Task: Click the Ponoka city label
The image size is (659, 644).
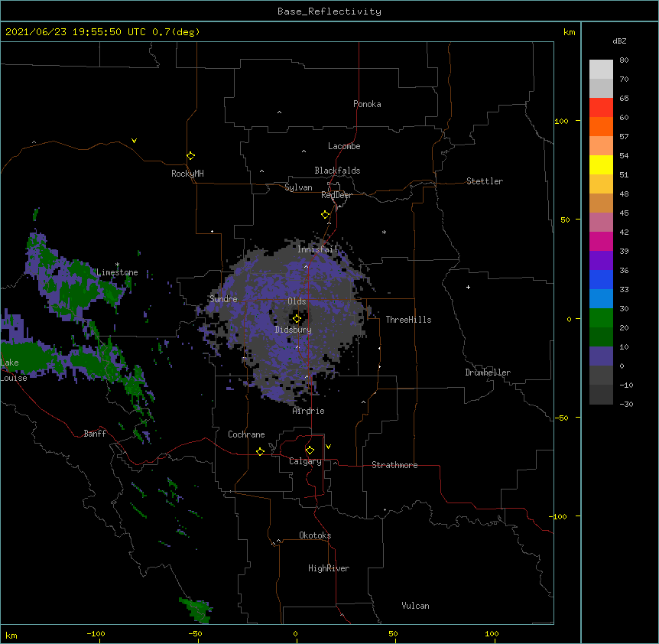Action: pos(367,104)
